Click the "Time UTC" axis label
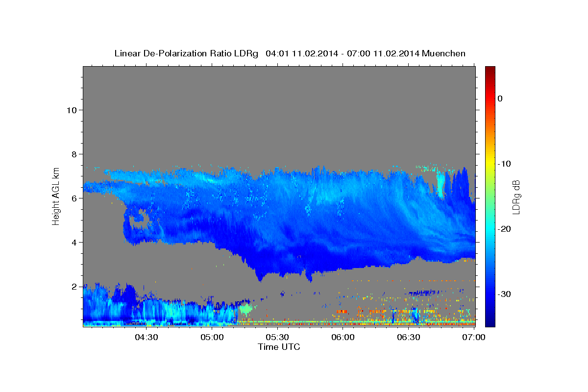This screenshot has width=588, height=392. [279, 347]
